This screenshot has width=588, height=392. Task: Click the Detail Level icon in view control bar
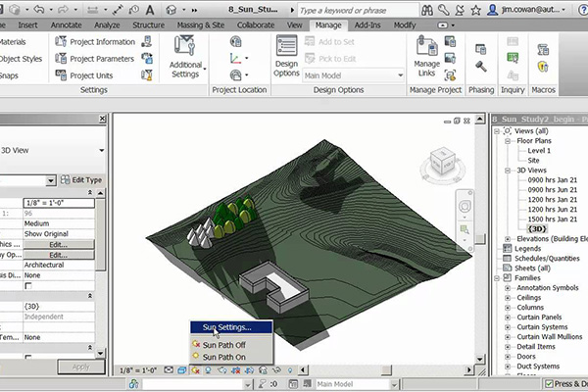pos(169,370)
